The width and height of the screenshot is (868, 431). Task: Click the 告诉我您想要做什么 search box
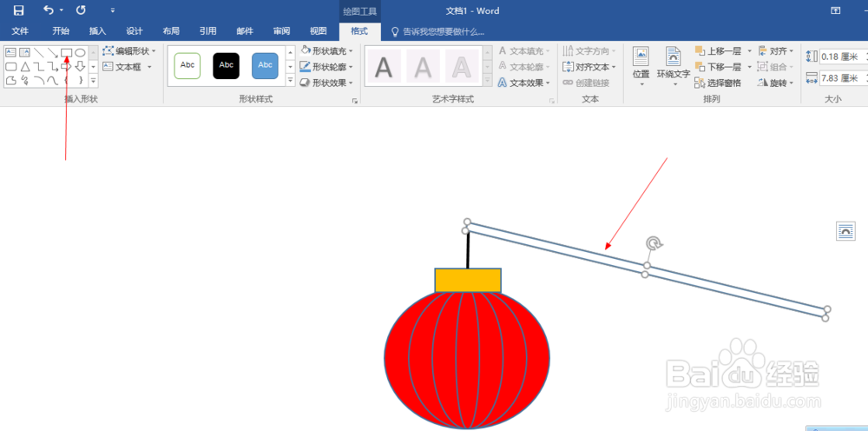(437, 31)
